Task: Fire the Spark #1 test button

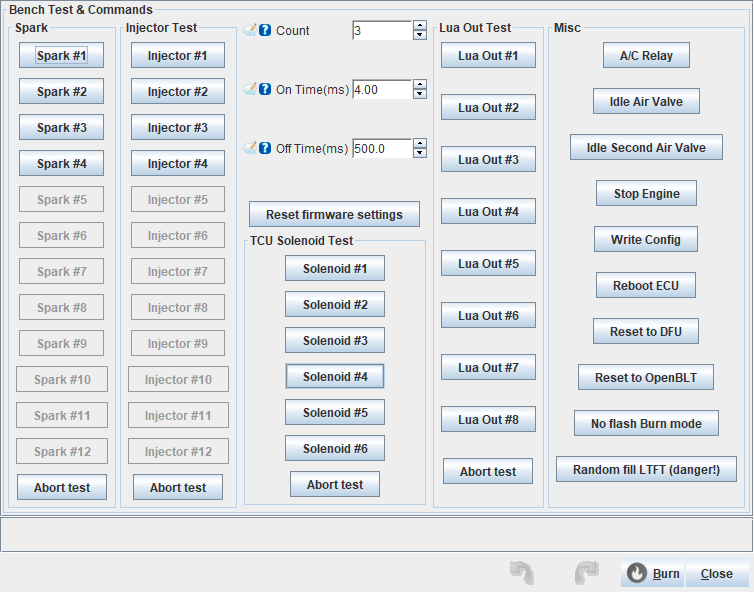Action: coord(62,55)
